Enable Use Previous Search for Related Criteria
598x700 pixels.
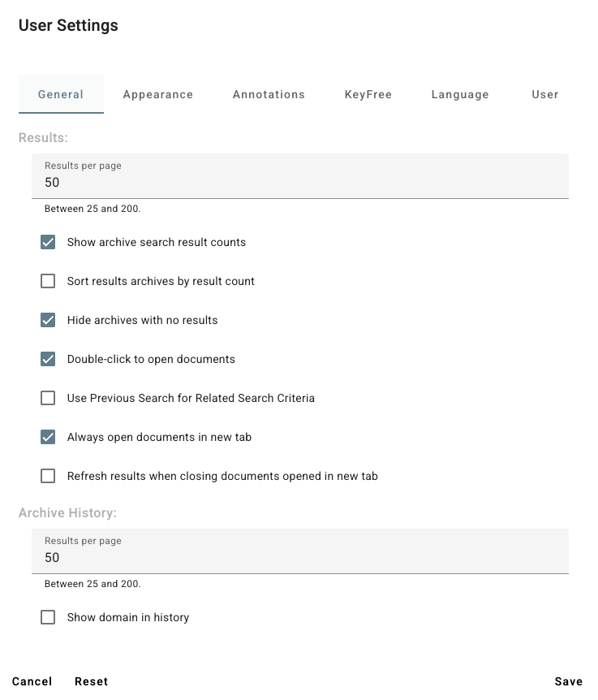click(48, 398)
